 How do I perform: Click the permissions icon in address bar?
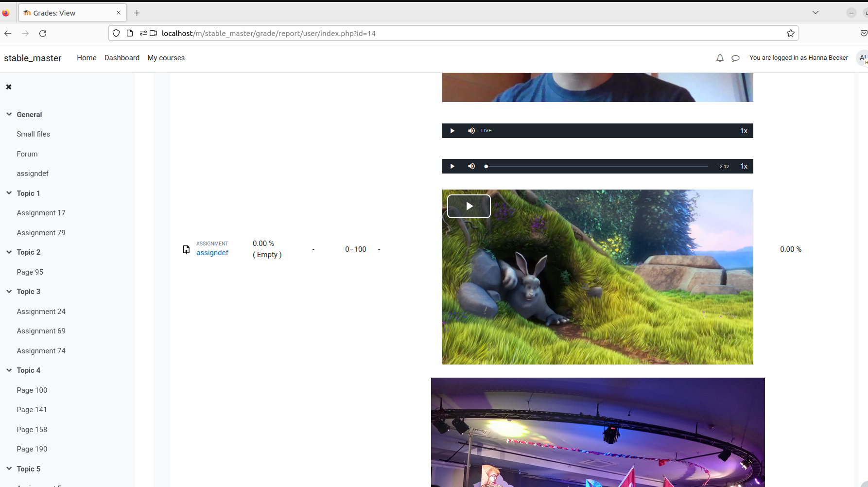tap(143, 33)
